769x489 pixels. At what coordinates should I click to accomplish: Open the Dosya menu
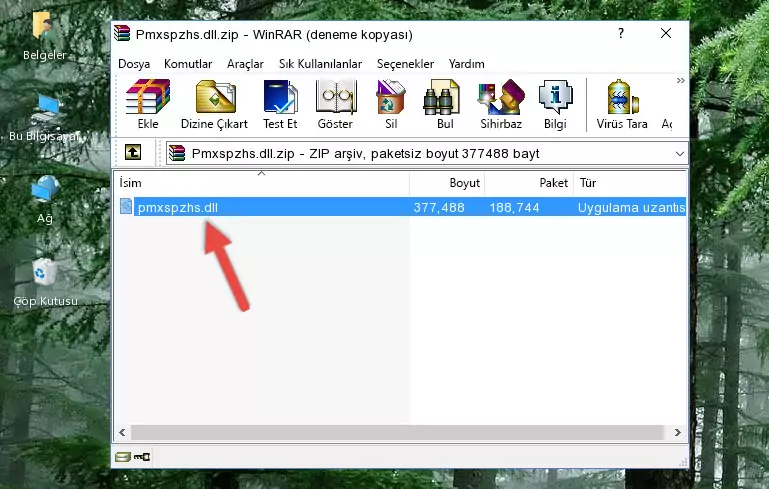pos(134,64)
